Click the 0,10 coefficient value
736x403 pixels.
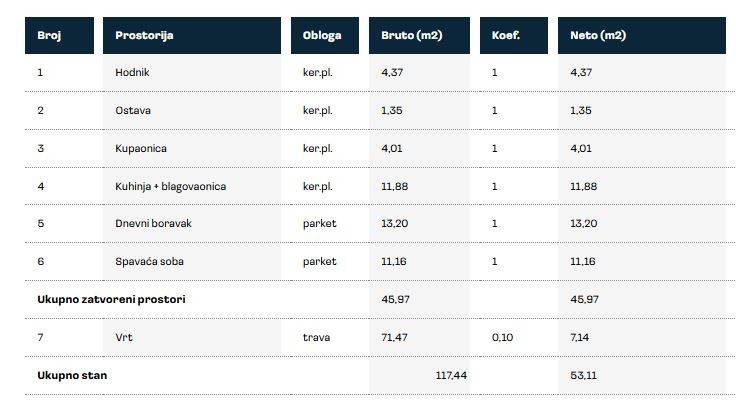[501, 337]
